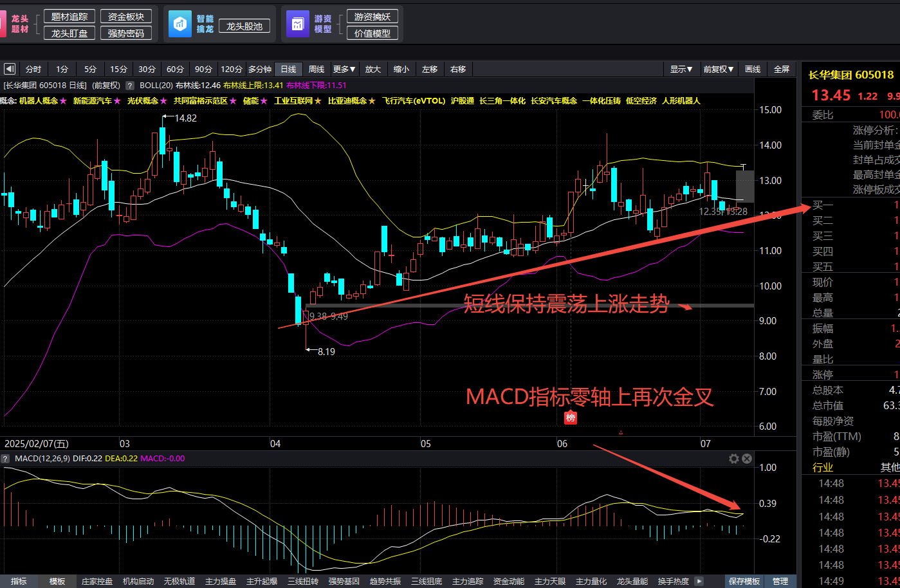Click the 光伏概念 concept tag

[x=143, y=101]
